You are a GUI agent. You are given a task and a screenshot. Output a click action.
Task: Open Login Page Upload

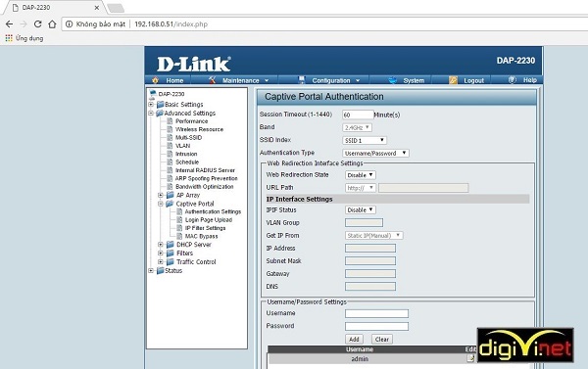click(208, 220)
